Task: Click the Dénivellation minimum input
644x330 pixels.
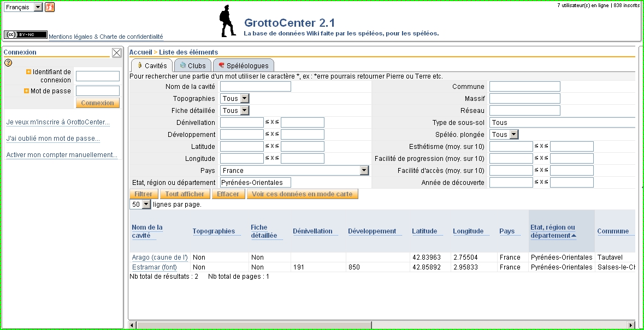Action: point(242,123)
